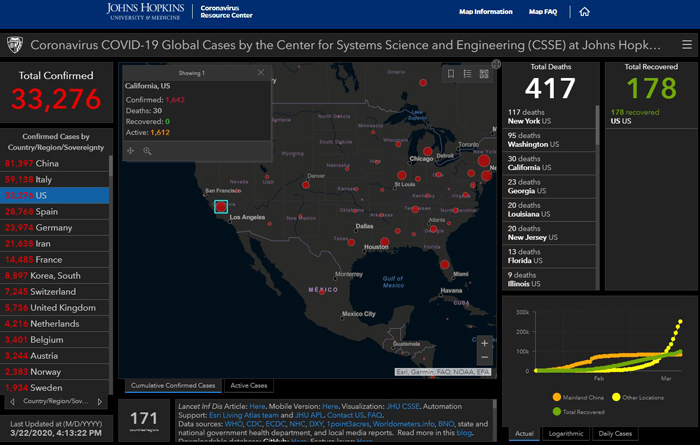
Task: Select Italy in the country list
Action: (54, 179)
